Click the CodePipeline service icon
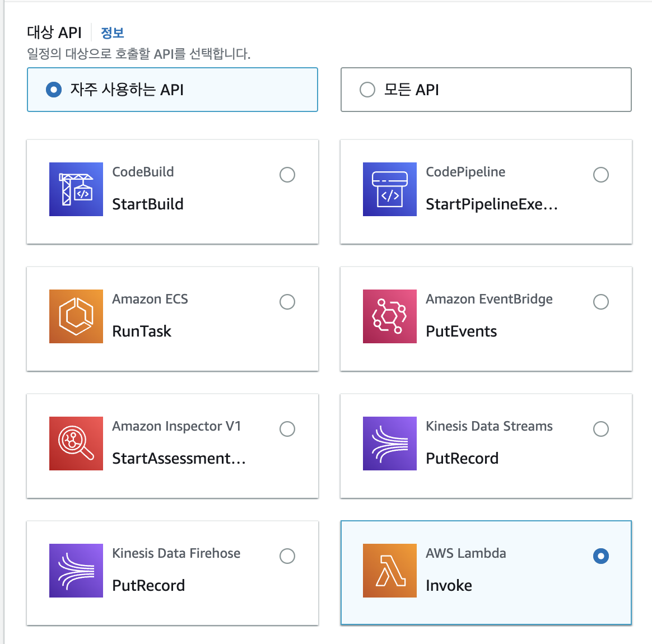The height and width of the screenshot is (644, 652). pos(390,189)
